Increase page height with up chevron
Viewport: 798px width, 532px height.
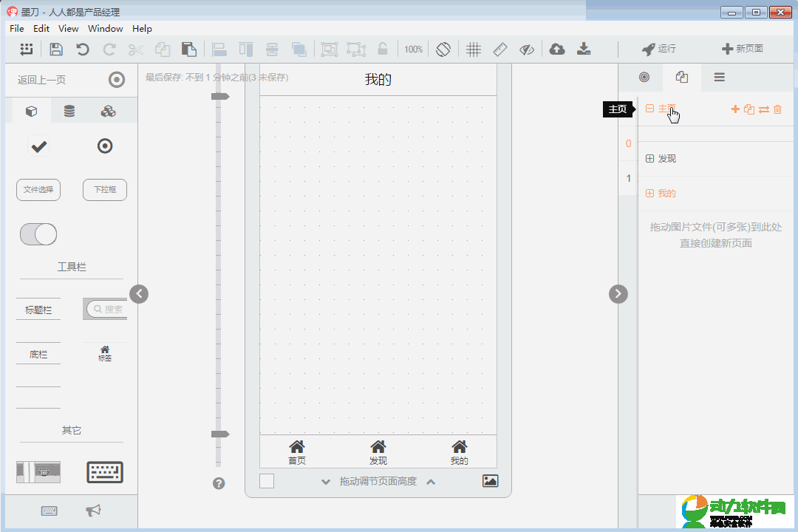point(431,482)
